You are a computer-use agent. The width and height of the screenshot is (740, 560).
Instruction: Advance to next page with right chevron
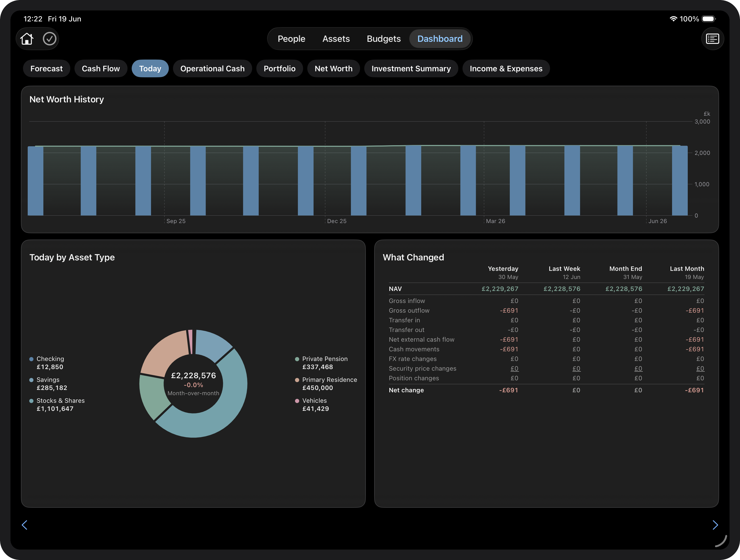[715, 525]
